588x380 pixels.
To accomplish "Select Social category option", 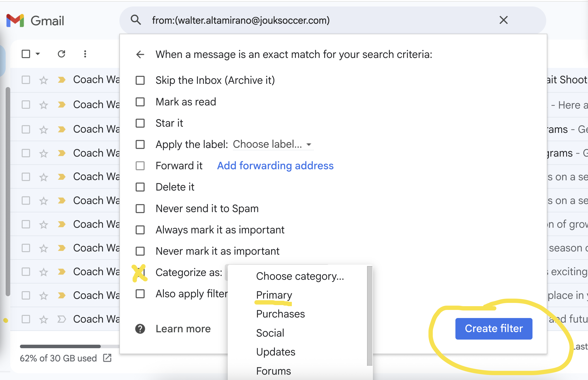I will click(270, 333).
